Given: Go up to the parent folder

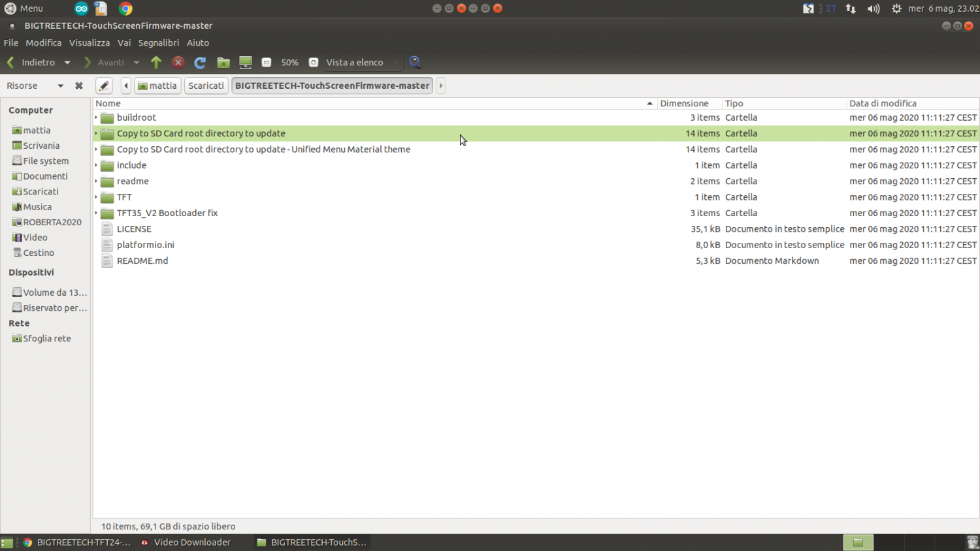Looking at the screenshot, I should click(x=156, y=62).
